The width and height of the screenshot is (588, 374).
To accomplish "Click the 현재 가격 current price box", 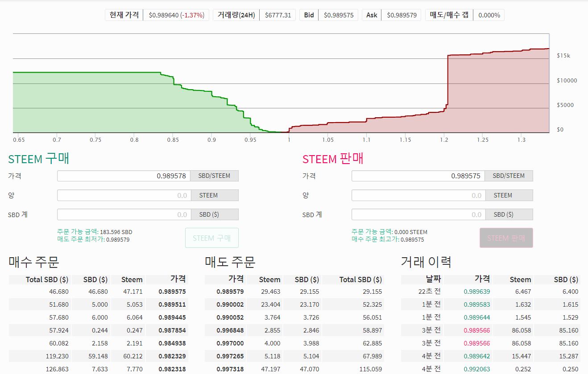I will 157,15.
